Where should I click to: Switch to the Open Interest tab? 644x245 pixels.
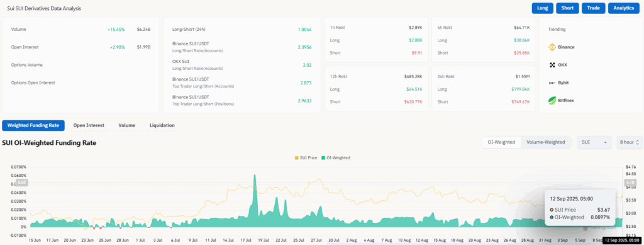[89, 125]
